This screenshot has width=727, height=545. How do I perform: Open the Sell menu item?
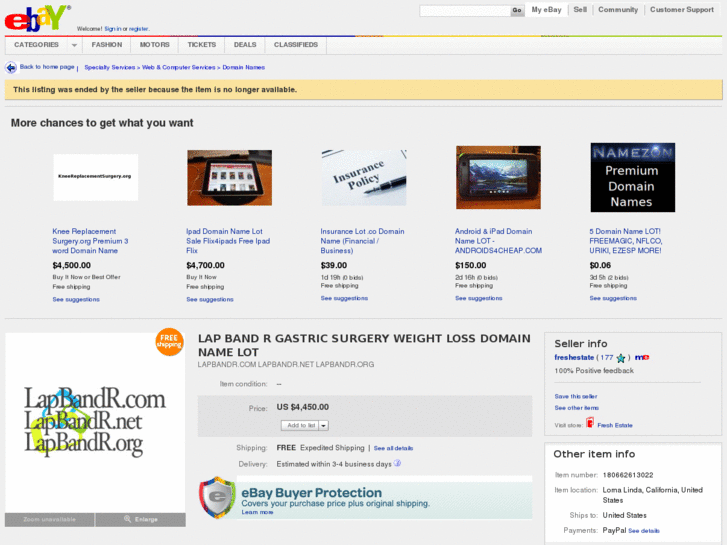point(580,10)
